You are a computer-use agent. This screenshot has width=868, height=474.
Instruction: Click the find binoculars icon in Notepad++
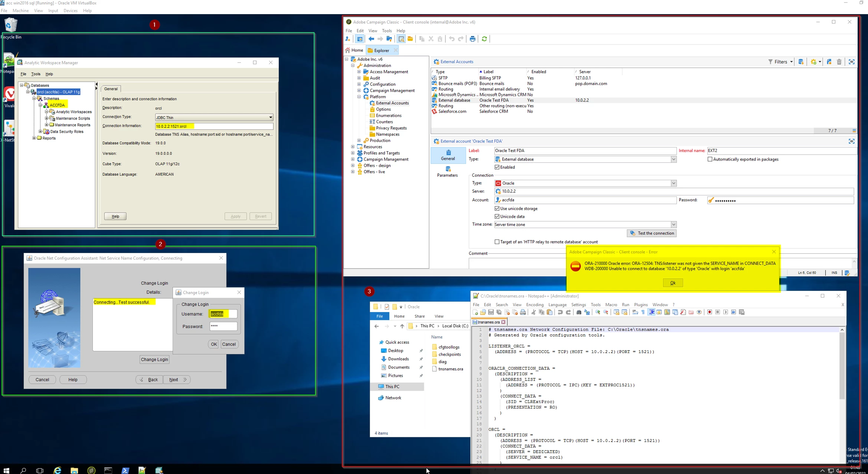579,312
